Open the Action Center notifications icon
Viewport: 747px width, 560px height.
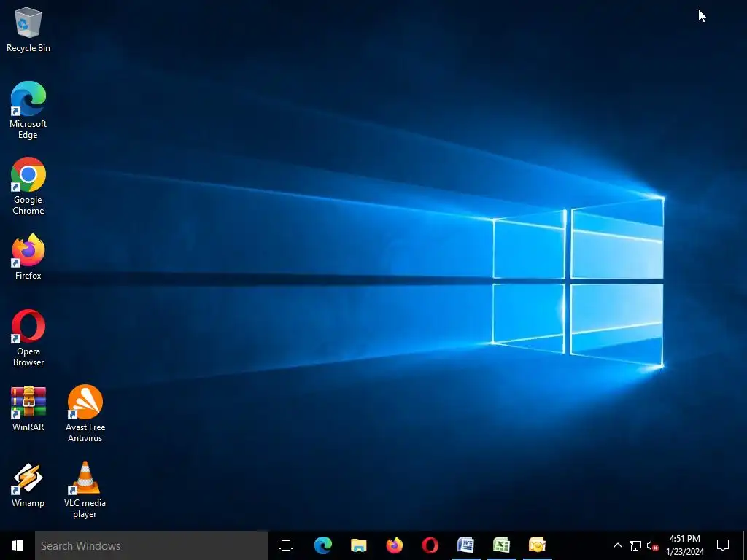(x=723, y=545)
